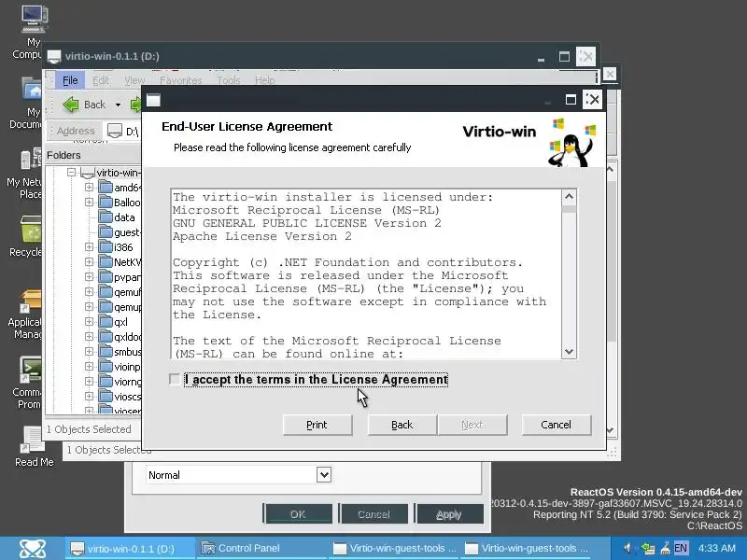This screenshot has width=747, height=560.
Task: Select the qemufwcfg folder icon
Action: tap(106, 291)
